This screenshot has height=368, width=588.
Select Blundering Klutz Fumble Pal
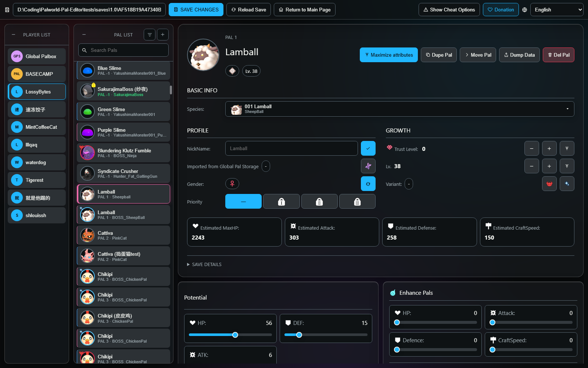click(123, 153)
